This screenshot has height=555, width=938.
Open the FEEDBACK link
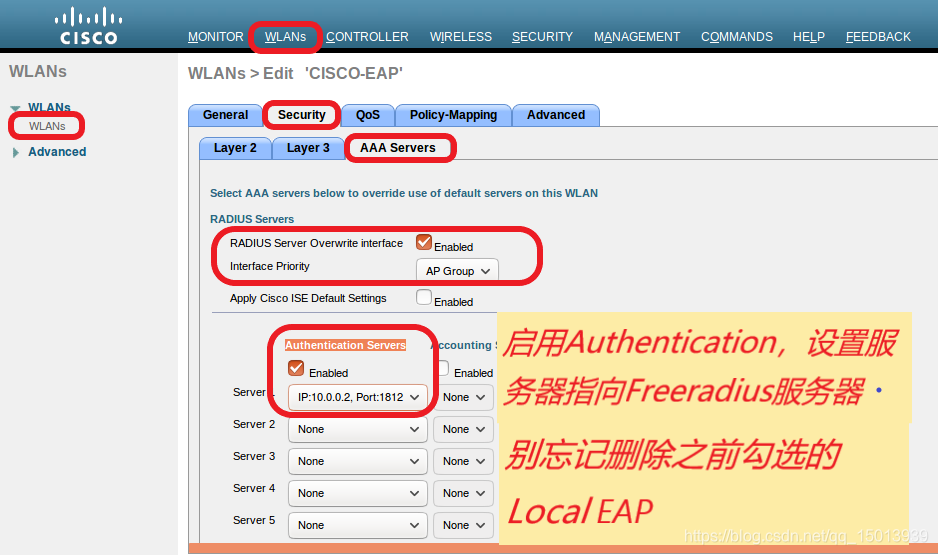click(x=878, y=37)
